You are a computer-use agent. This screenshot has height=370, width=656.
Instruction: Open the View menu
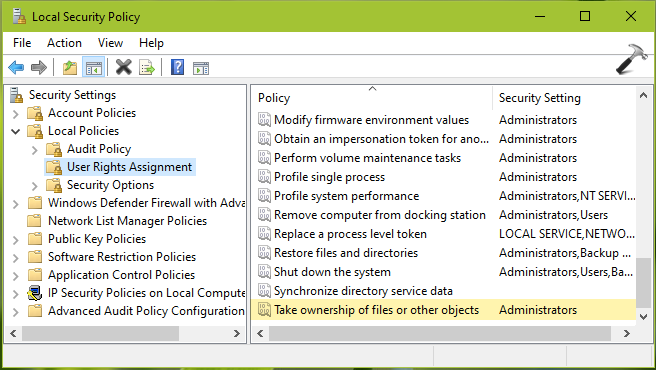pos(110,43)
